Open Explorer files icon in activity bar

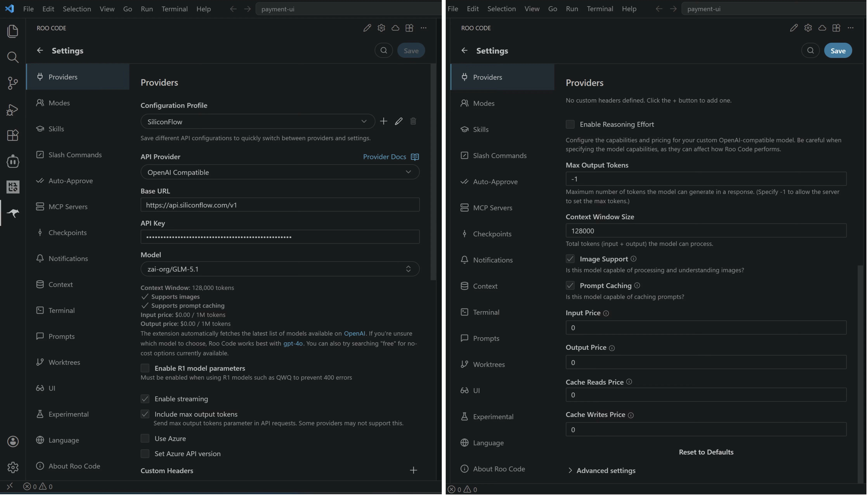[x=13, y=31]
